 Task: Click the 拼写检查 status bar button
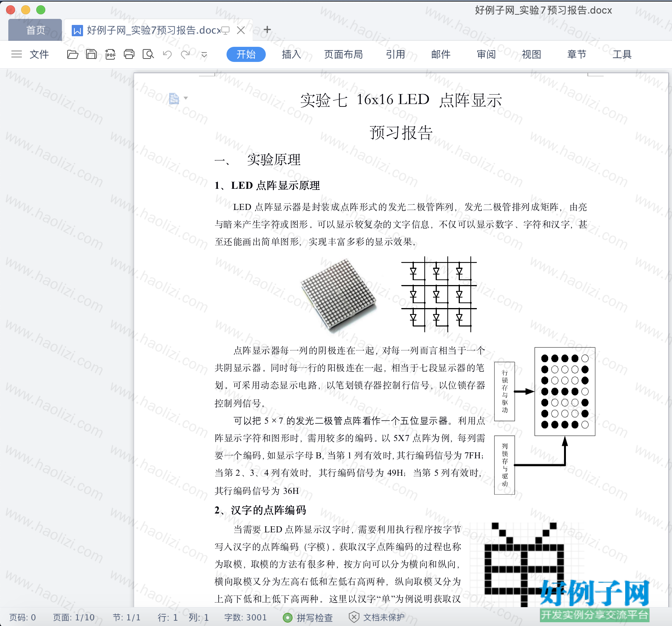308,617
